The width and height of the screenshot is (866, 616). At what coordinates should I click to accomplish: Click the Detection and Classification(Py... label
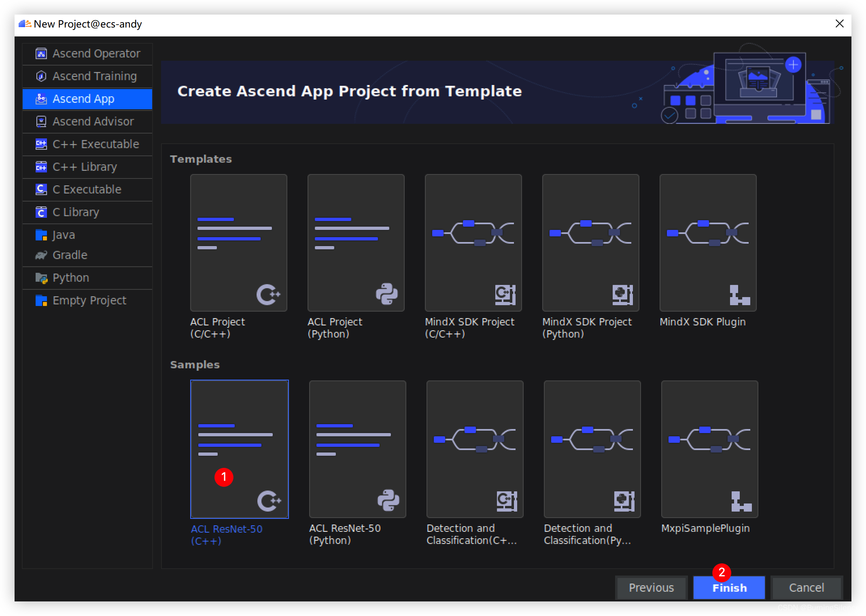pos(588,534)
